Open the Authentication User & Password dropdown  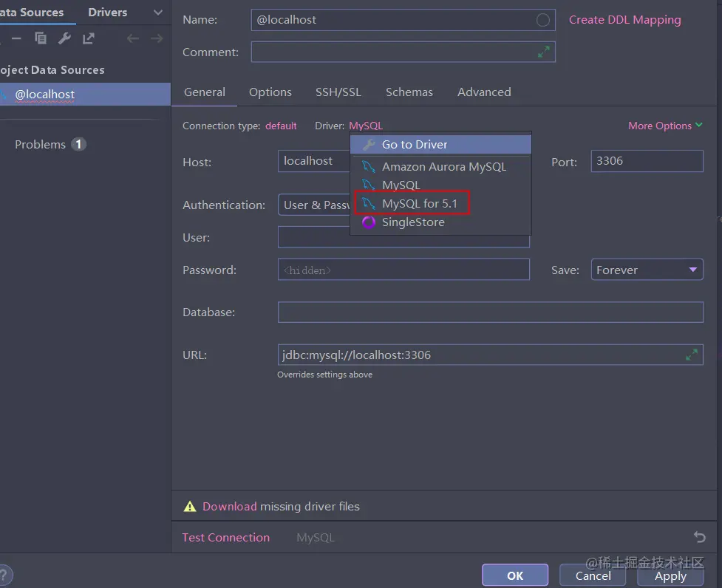coord(314,205)
